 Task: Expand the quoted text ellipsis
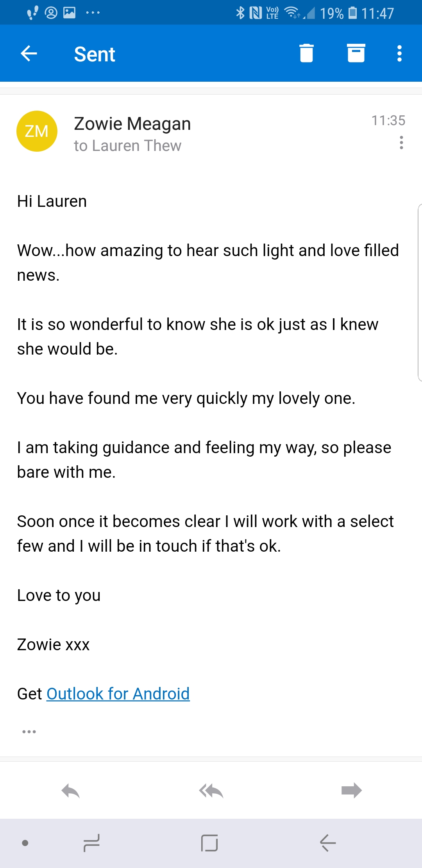tap(29, 731)
